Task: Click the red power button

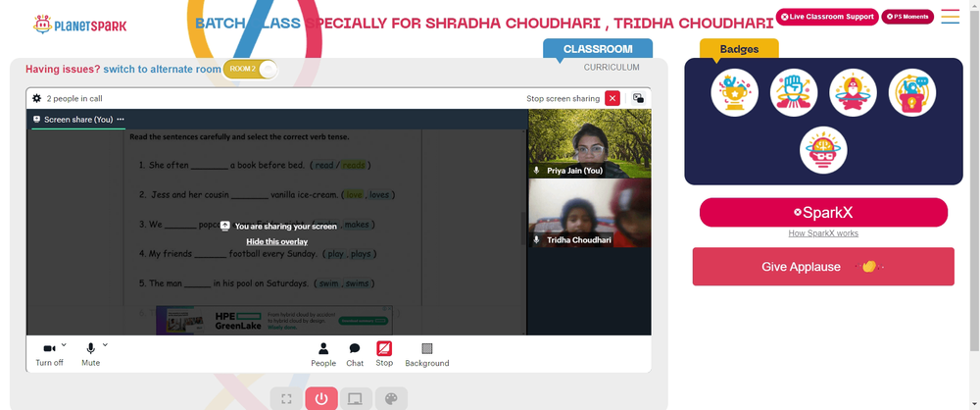Action: [x=321, y=399]
